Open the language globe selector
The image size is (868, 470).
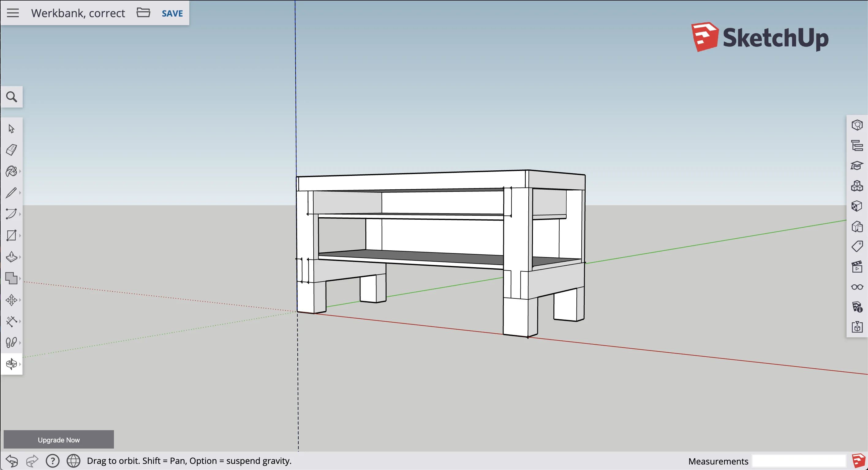[73, 461]
